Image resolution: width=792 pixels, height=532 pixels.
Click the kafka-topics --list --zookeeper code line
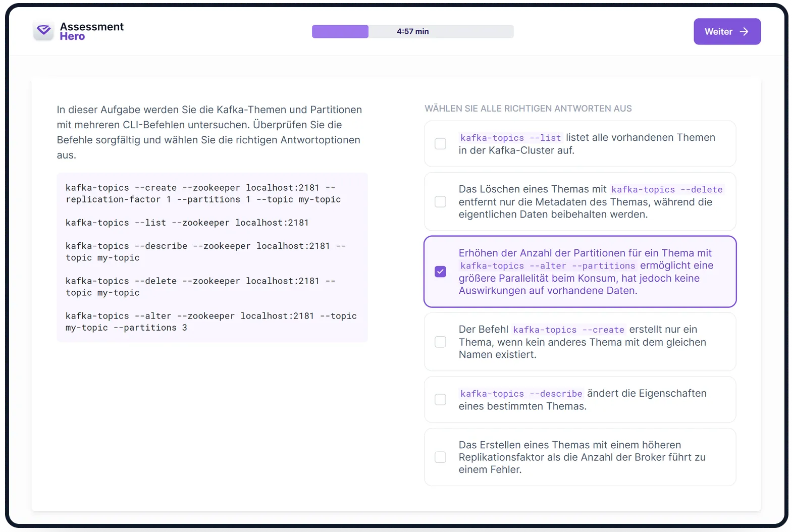[x=187, y=223]
